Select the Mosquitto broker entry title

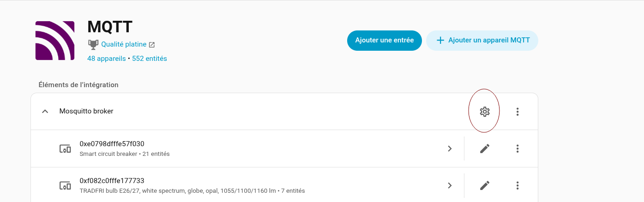[x=86, y=111]
